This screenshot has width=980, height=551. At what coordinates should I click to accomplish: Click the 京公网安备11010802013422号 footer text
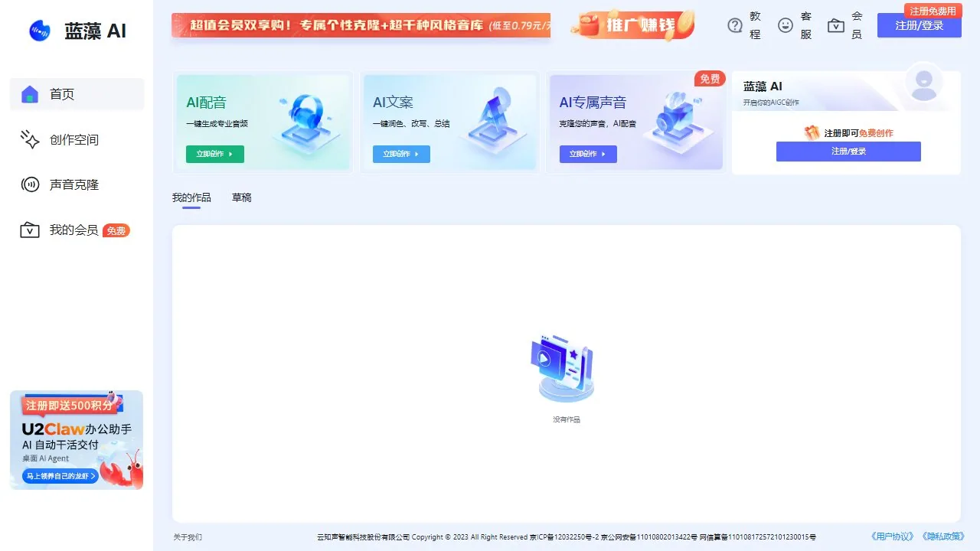click(649, 537)
